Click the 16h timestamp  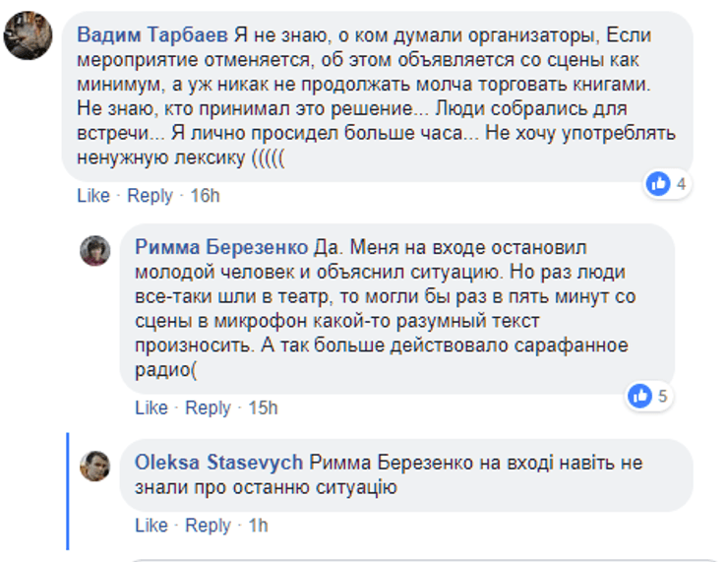(205, 196)
